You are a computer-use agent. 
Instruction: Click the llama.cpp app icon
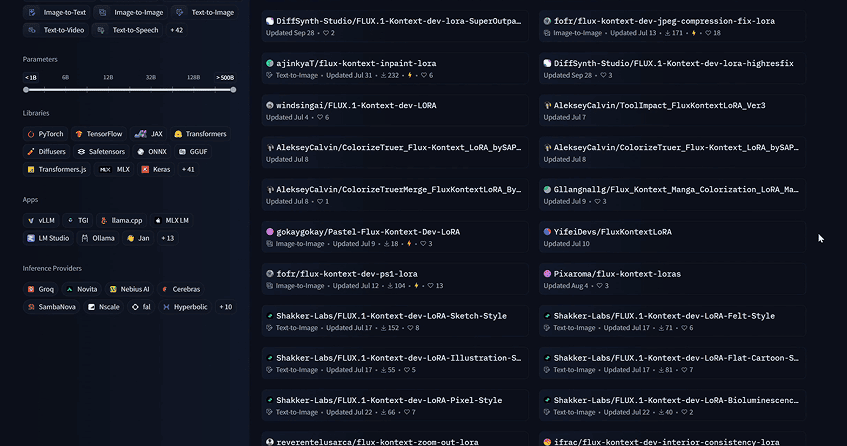tap(104, 220)
